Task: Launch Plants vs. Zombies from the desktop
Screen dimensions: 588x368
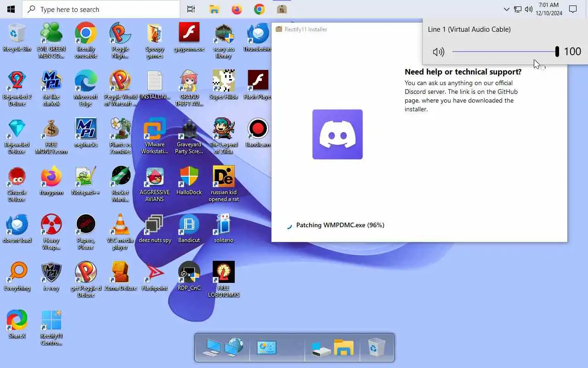Action: (x=120, y=136)
